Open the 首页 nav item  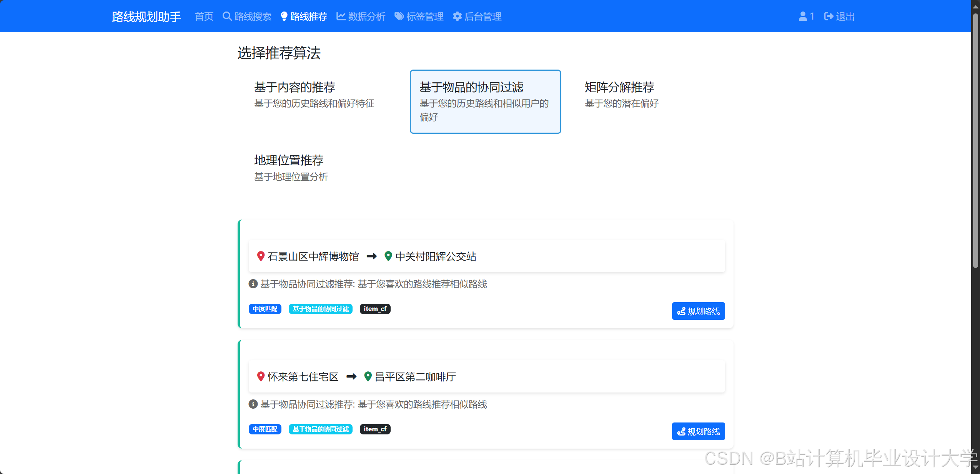point(204,17)
